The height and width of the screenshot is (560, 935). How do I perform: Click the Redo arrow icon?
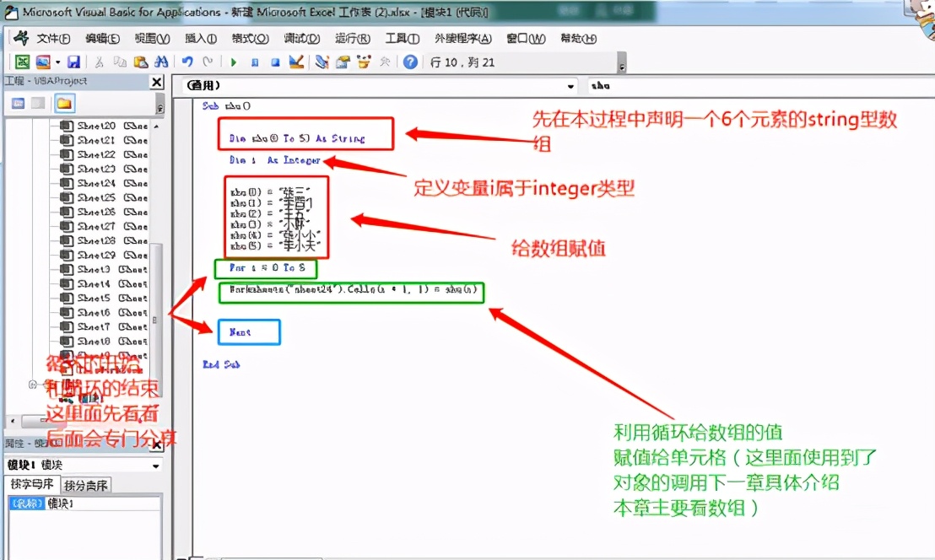208,62
